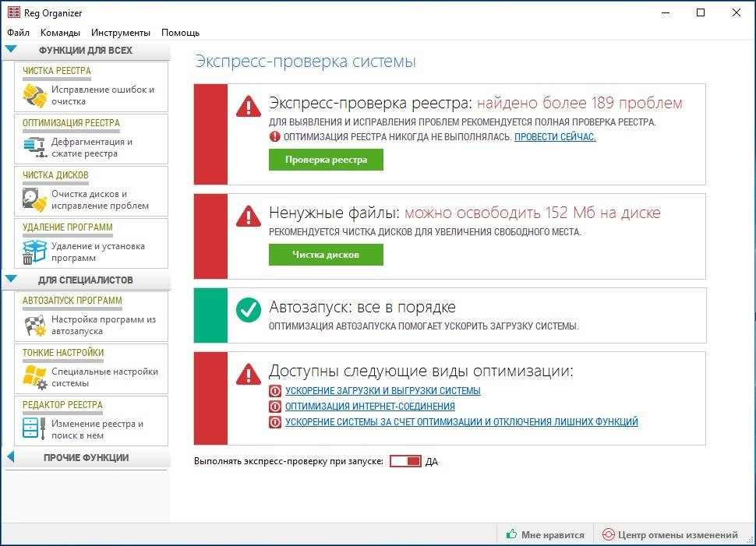756x546 pixels.
Task: Click green checkmark icon beside Автозапуск
Action: pos(249,310)
